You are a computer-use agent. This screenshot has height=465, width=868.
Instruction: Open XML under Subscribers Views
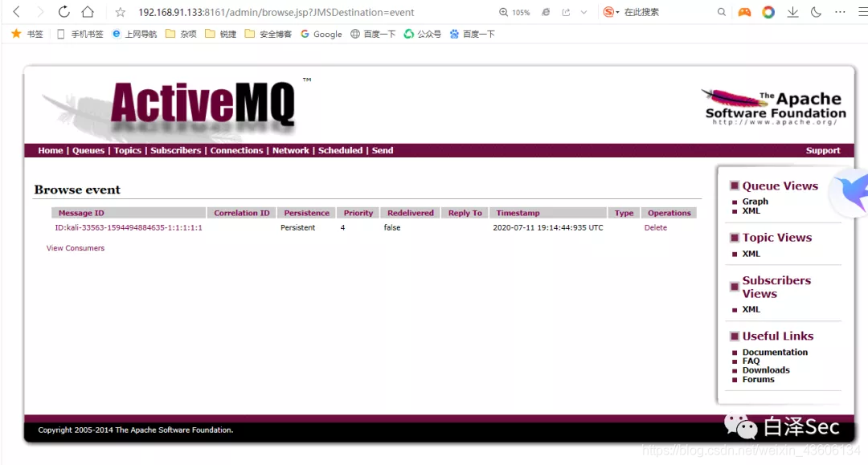coord(751,310)
